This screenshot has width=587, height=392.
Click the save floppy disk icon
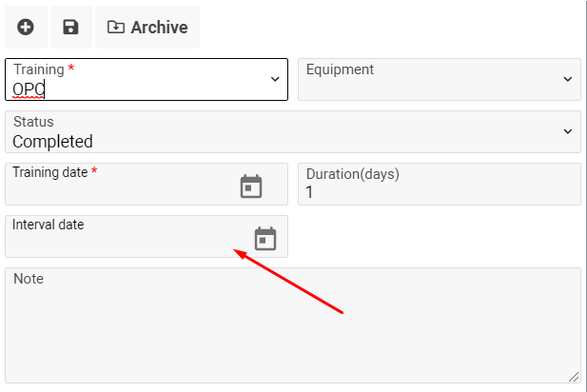[70, 28]
